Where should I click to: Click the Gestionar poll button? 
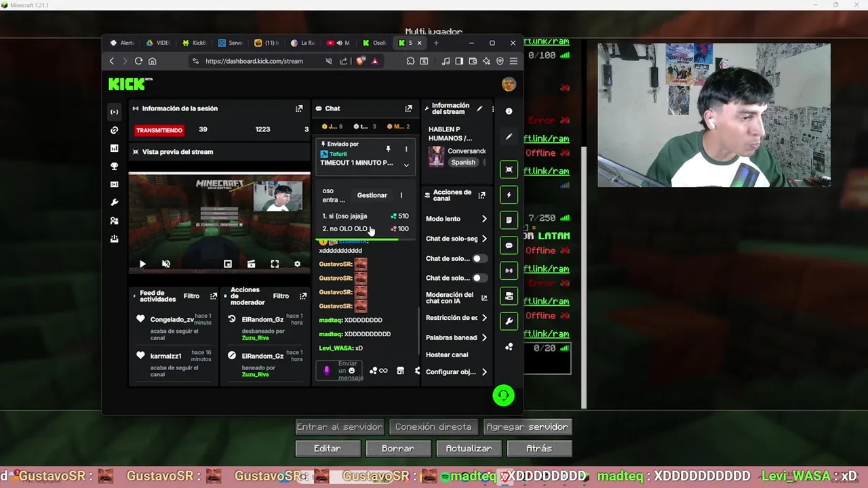click(x=372, y=195)
